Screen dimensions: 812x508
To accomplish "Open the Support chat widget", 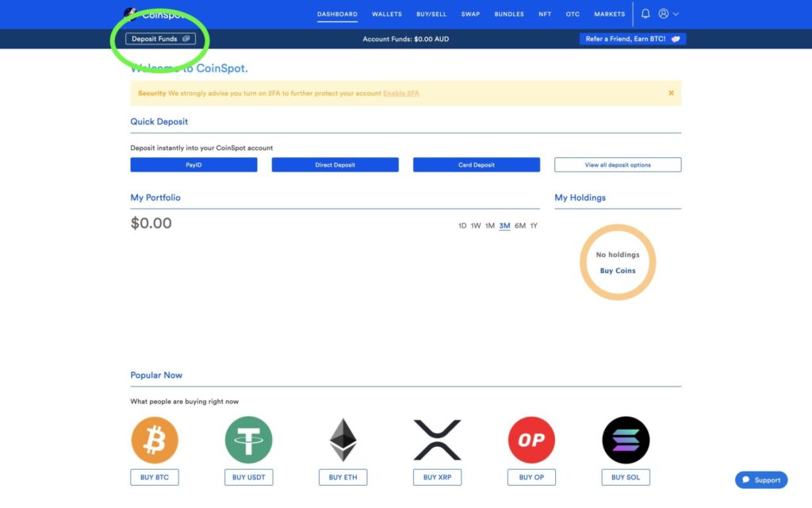I will coord(761,480).
